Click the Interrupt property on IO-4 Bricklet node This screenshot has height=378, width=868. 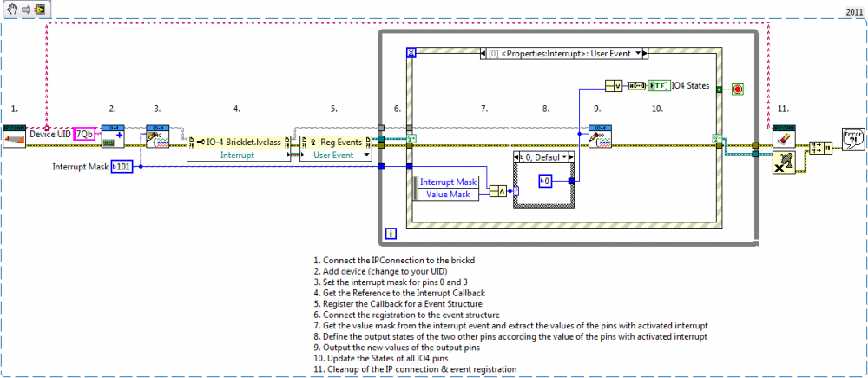click(x=237, y=155)
